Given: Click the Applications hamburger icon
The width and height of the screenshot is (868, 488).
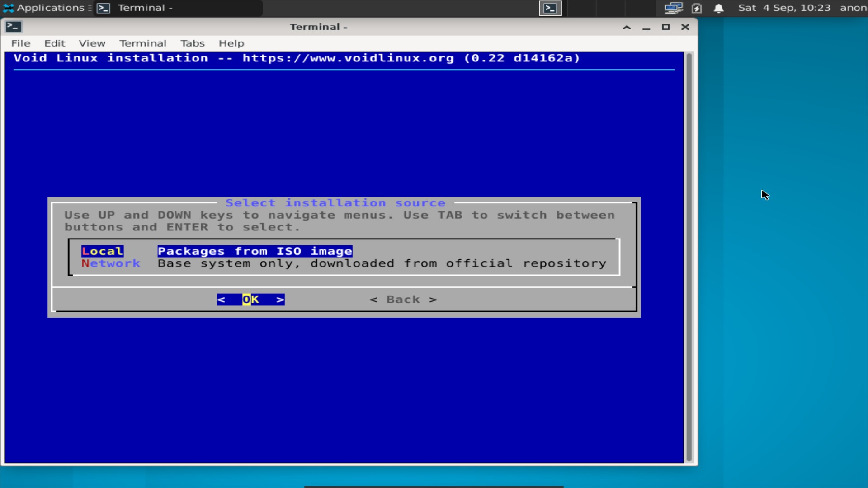Looking at the screenshot, I should tap(89, 8).
